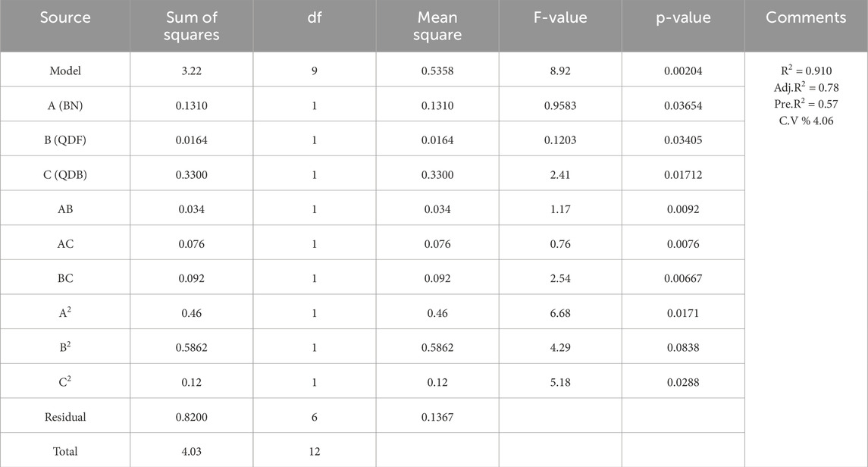Click the Source column header
The width and height of the screenshot is (868, 467).
pyautogui.click(x=64, y=17)
